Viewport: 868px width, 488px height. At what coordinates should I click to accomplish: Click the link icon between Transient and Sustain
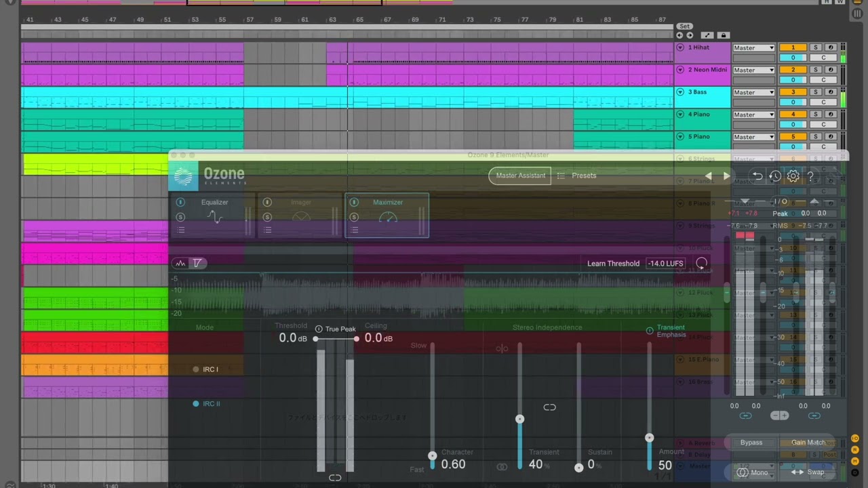[549, 407]
